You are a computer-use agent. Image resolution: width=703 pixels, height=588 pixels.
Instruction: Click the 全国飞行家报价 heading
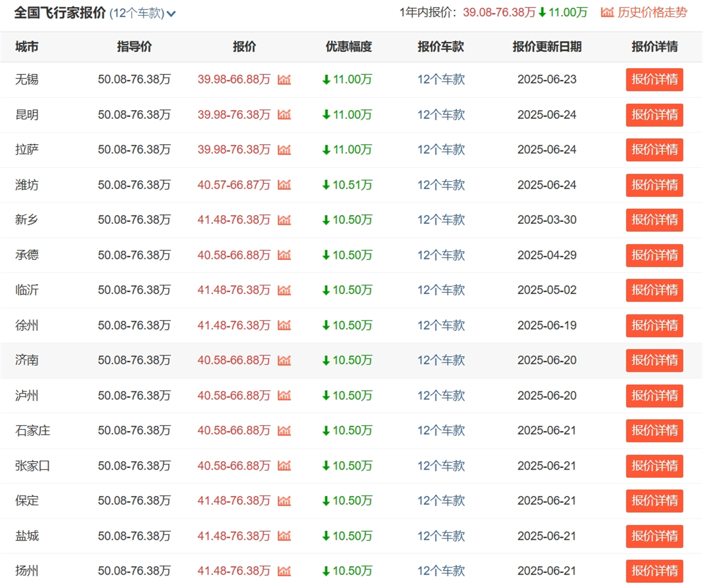point(60,13)
